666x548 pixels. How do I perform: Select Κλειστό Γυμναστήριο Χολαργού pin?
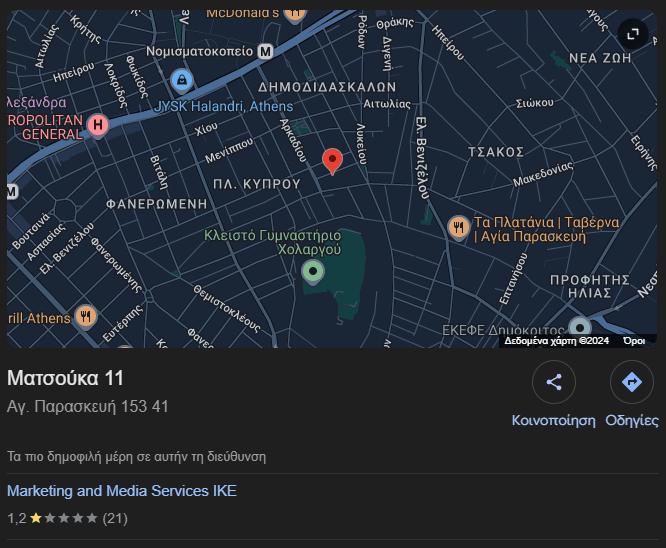coord(313,272)
